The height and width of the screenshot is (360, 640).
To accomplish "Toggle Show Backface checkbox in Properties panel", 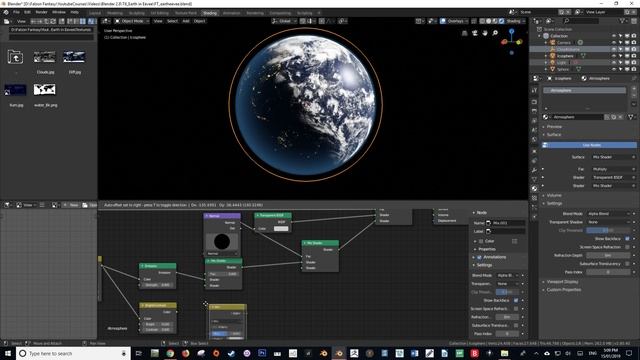I will pos(627,239).
